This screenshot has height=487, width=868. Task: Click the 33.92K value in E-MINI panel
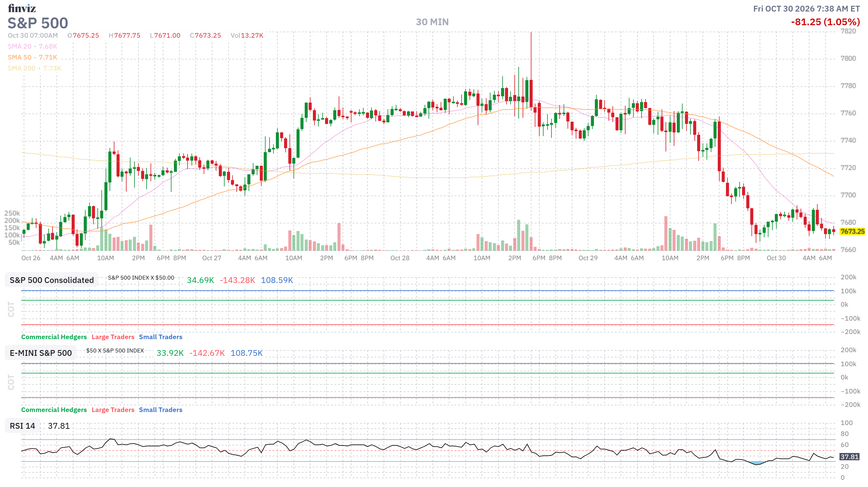[170, 353]
